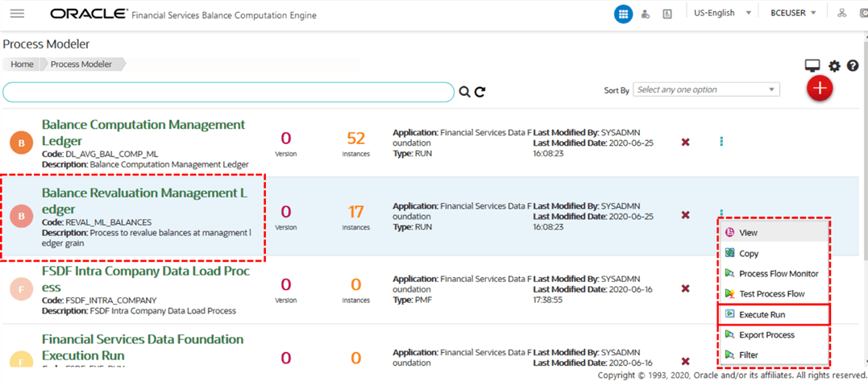Delete Financial Services Data Foundation Execution Run
The height and width of the screenshot is (390, 868).
click(x=685, y=361)
